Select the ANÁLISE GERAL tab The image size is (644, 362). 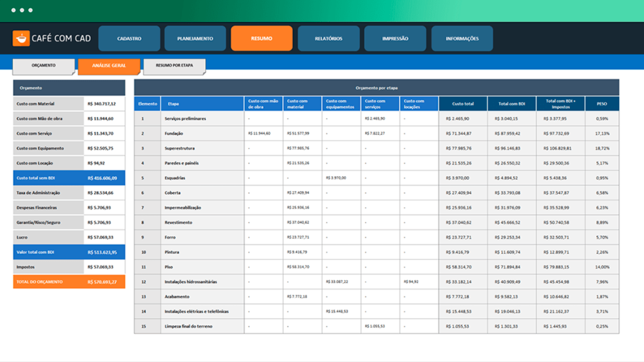pos(109,66)
